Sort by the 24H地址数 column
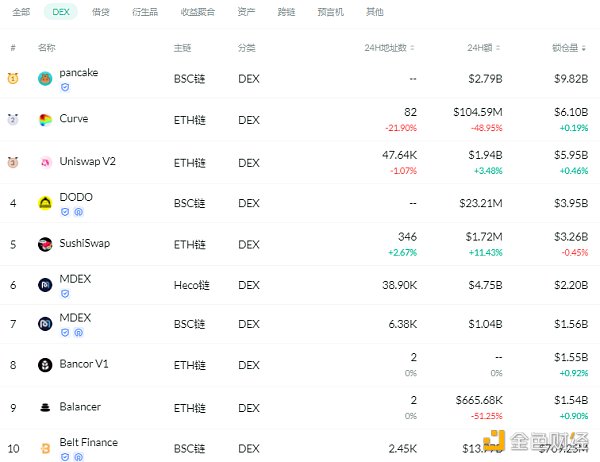The width and height of the screenshot is (600, 462). pyautogui.click(x=390, y=48)
